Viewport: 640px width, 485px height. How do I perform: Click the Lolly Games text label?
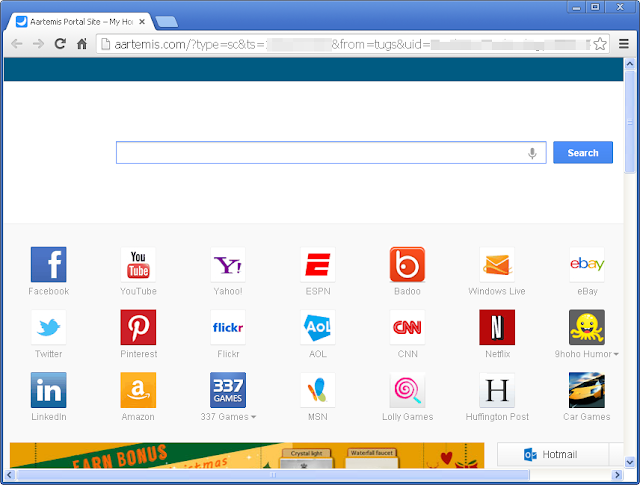pos(407,416)
